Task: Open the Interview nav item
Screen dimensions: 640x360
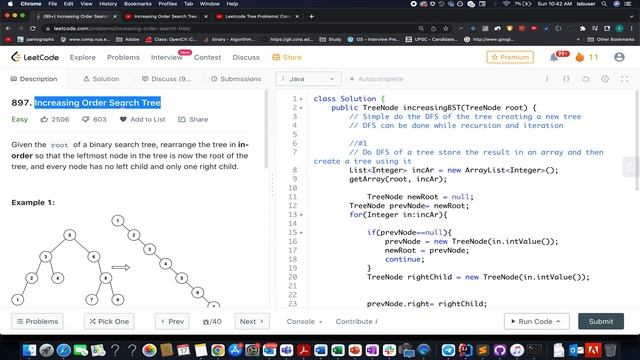Action: pyautogui.click(x=167, y=58)
